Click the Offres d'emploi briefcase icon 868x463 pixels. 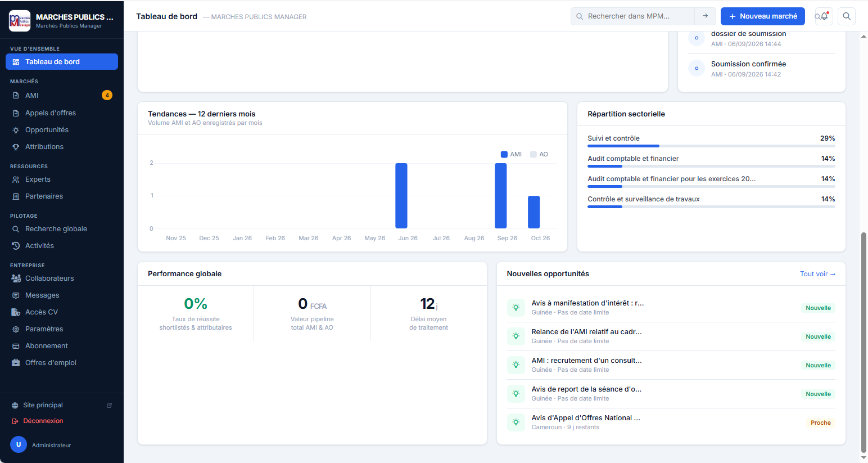click(x=16, y=363)
